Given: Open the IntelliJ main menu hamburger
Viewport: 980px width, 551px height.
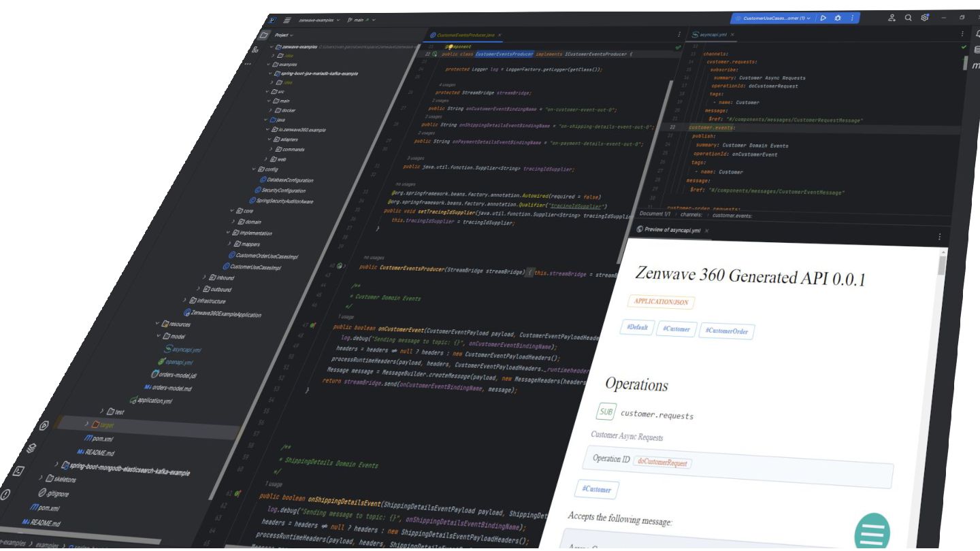Looking at the screenshot, I should pyautogui.click(x=287, y=20).
